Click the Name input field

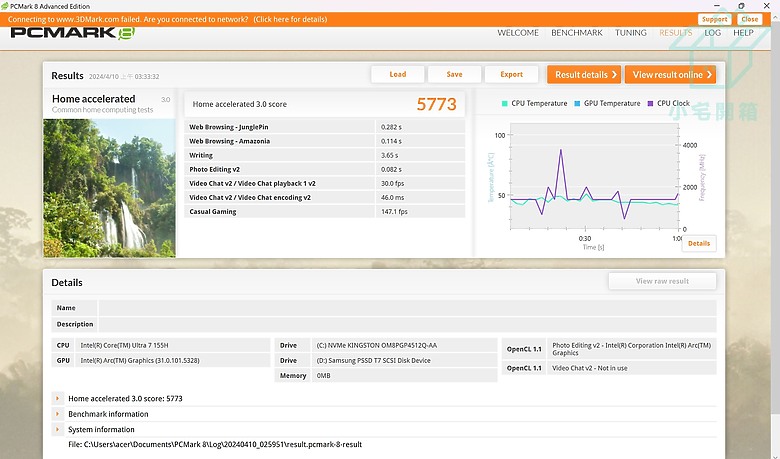coord(407,308)
